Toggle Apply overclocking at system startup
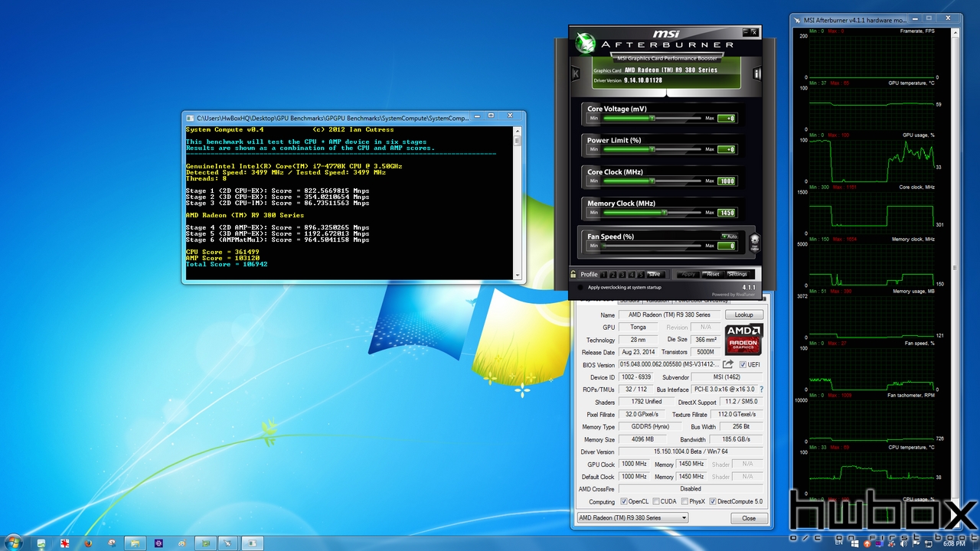Screen dimensions: 980x551 pos(580,288)
